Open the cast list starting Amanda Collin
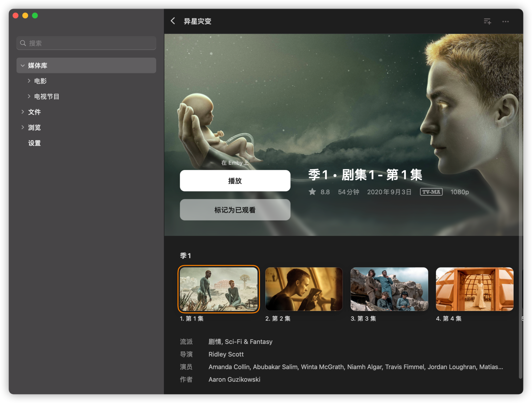Screen dimensions: 532x403 pos(356,367)
